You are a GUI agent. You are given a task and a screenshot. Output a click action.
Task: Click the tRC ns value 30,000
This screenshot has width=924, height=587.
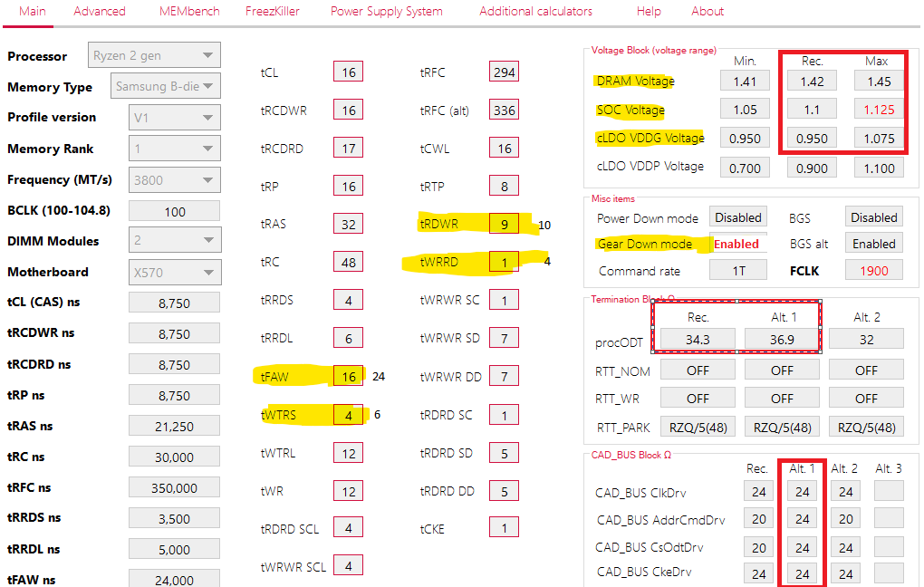pyautogui.click(x=175, y=457)
